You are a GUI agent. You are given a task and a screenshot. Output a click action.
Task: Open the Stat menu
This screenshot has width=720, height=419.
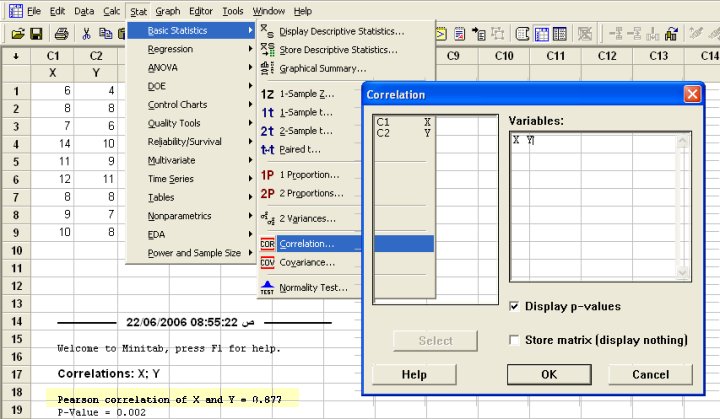138,11
